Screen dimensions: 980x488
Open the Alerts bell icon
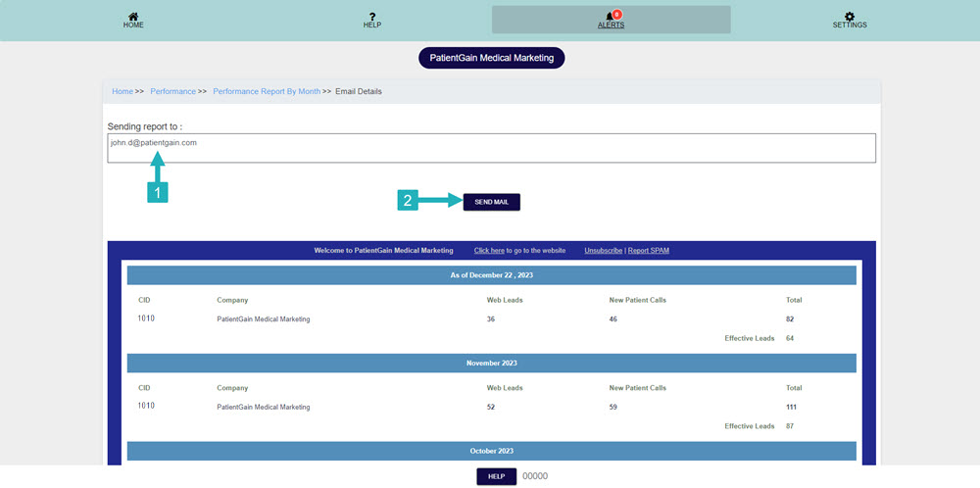(x=610, y=17)
